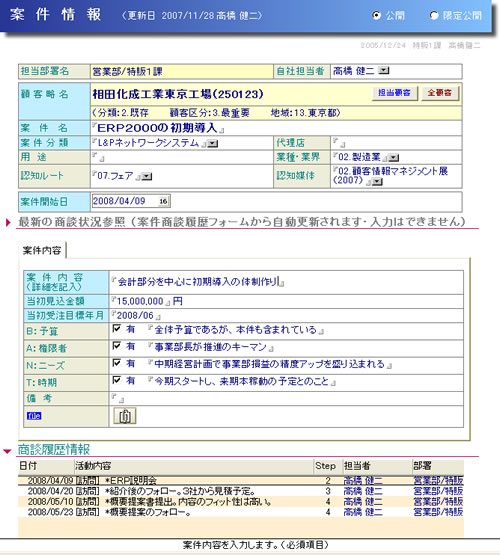Select the 2008/04/09 ERP説明会 row
The height and width of the screenshot is (555, 500).
tap(241, 480)
